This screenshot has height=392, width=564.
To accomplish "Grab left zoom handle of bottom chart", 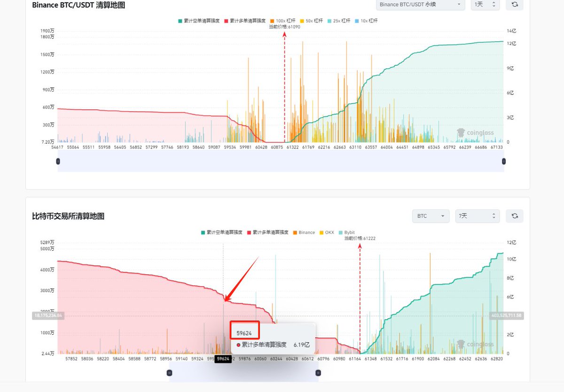I will pos(169,373).
